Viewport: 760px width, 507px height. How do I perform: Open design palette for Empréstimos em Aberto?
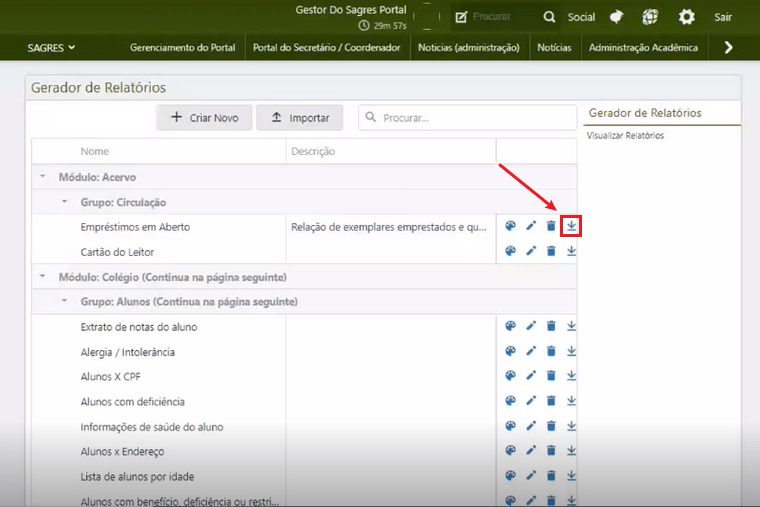tap(510, 226)
